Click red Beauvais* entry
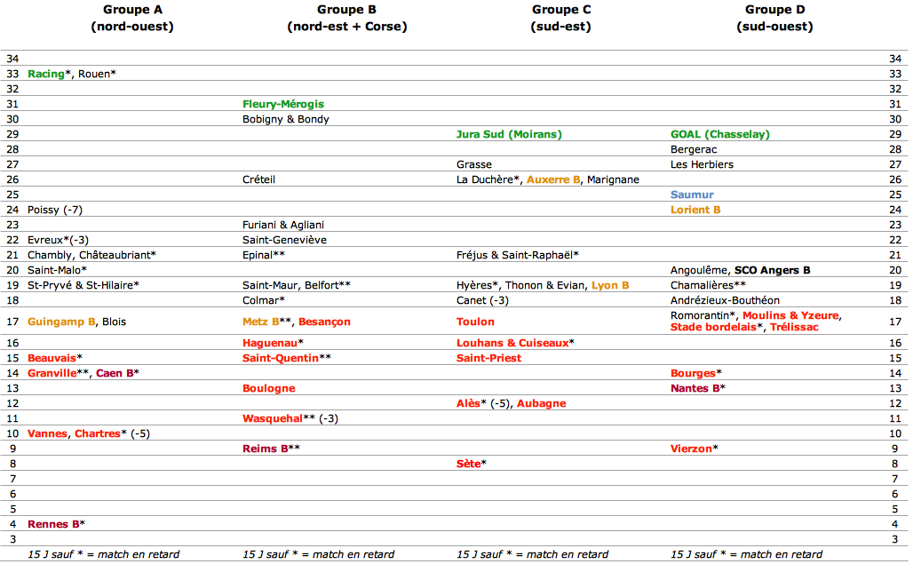This screenshot has height=588, width=913. click(x=55, y=358)
